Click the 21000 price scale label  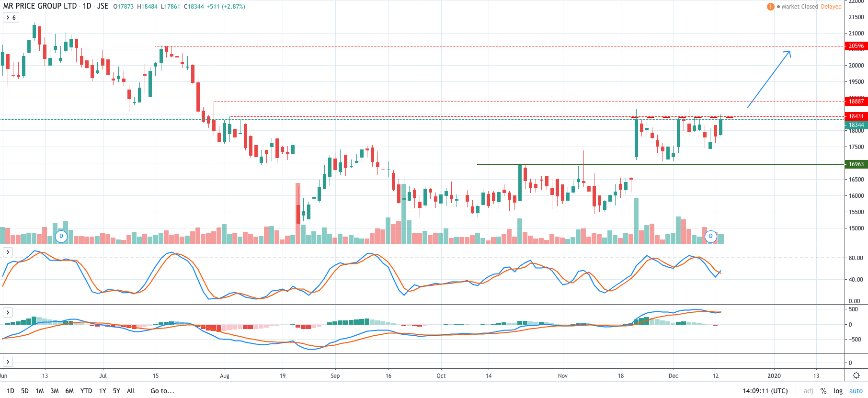pos(856,34)
